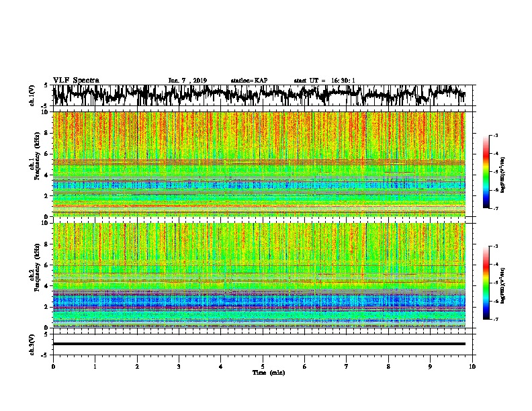The height and width of the screenshot is (411, 532).
Task: Click the ch.1 colorbar '-7' label
Action: [495, 208]
